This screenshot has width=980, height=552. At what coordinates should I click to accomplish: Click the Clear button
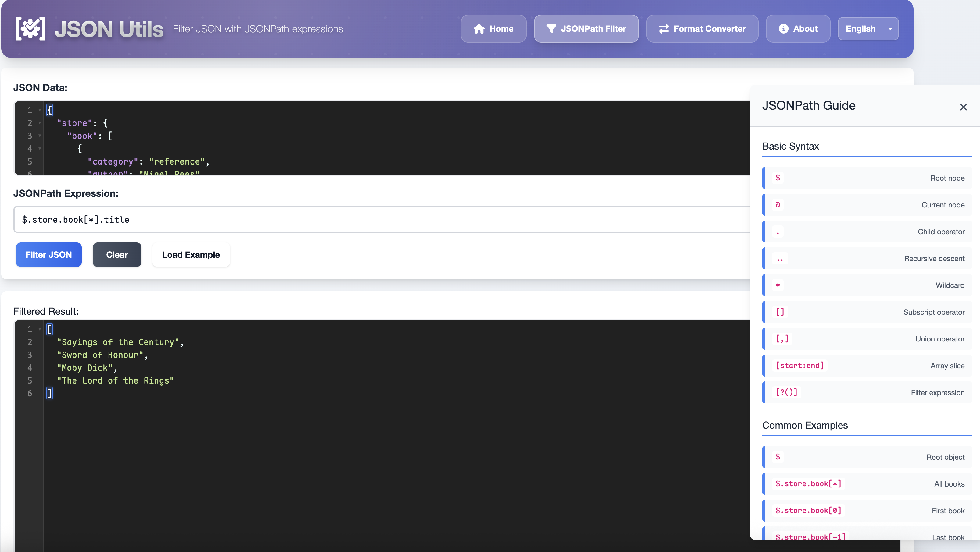point(117,255)
